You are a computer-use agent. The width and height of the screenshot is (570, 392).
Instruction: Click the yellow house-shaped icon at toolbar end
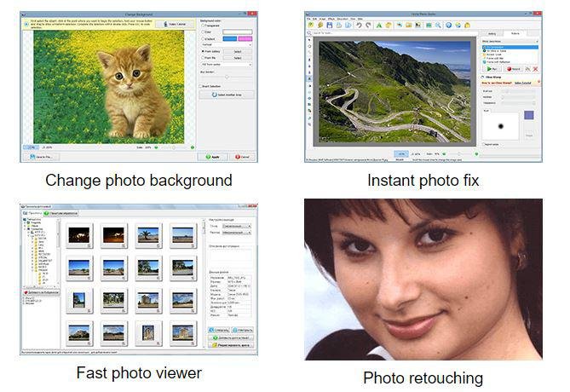[x=468, y=25]
